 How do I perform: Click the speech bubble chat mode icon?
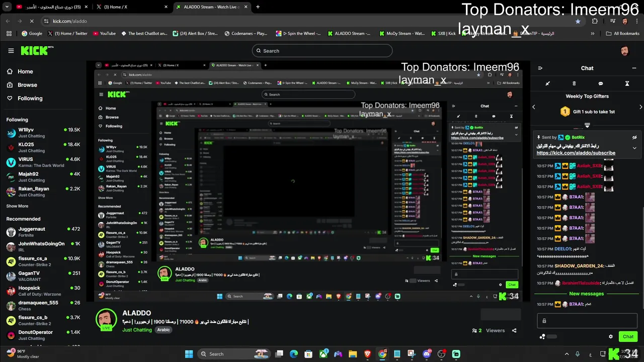pos(601,83)
